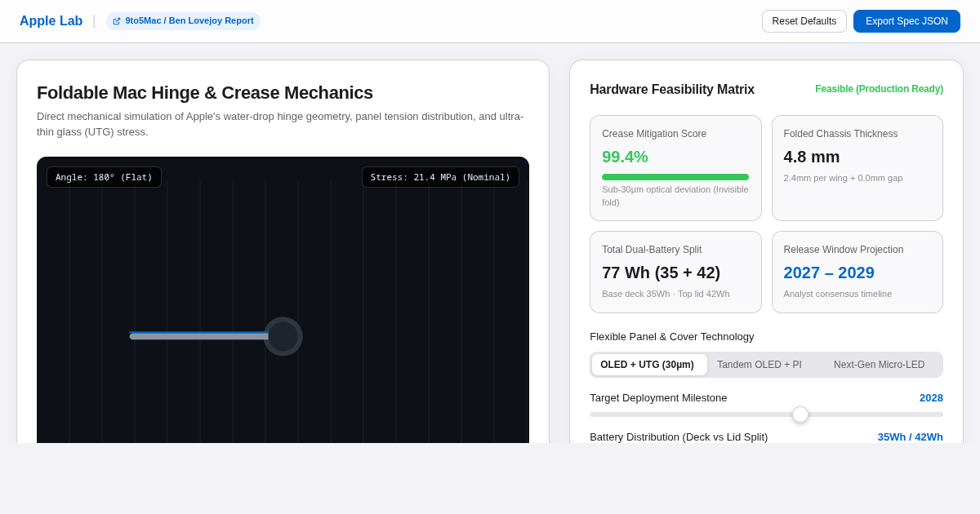Click the Base deck 35Wh · Top lid 42Wh caption

point(666,294)
